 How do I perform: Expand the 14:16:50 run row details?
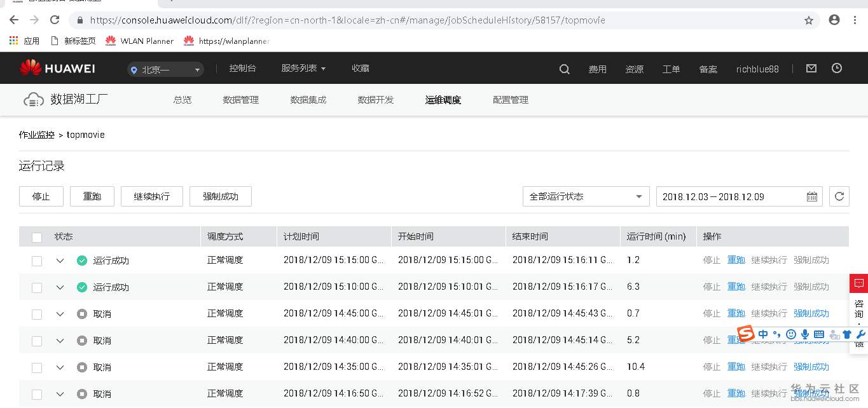pyautogui.click(x=60, y=394)
